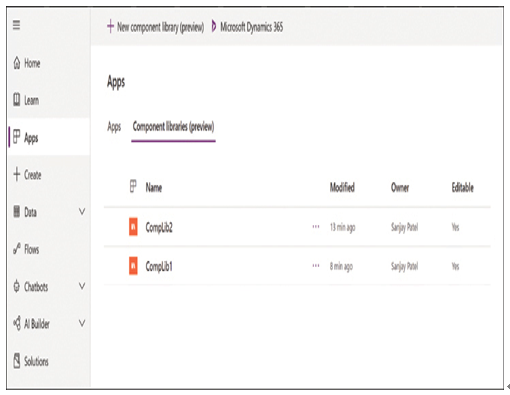Open more options for CompLib1
510x395 pixels.
pyautogui.click(x=316, y=266)
